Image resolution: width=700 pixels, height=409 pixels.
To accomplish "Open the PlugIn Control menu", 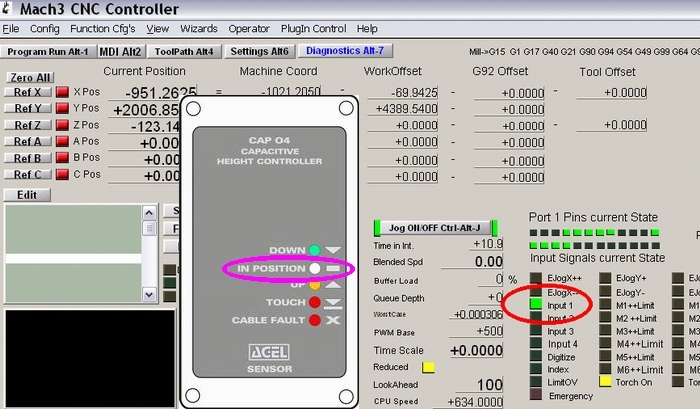I will tap(313, 29).
